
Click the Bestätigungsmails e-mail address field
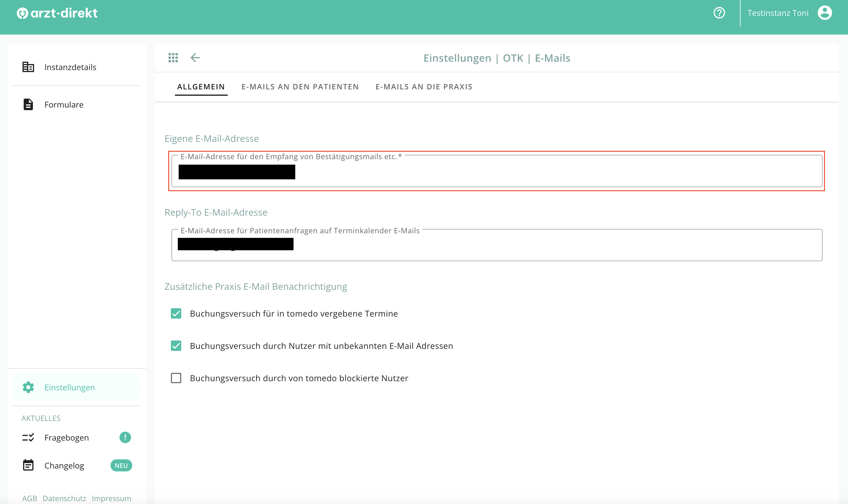point(497,171)
